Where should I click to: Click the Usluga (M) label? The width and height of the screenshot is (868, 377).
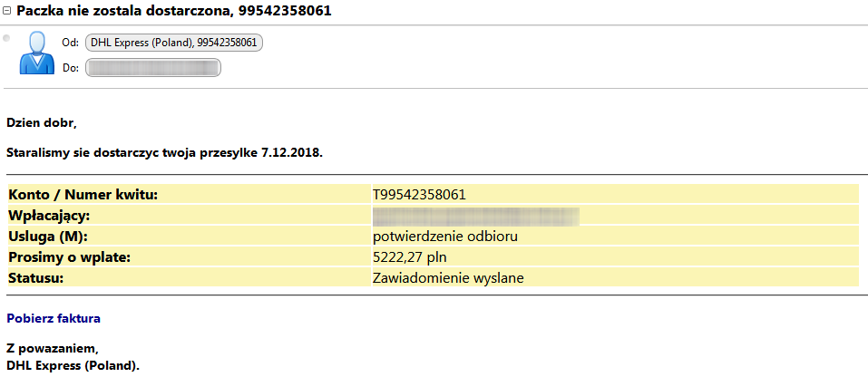tap(49, 237)
